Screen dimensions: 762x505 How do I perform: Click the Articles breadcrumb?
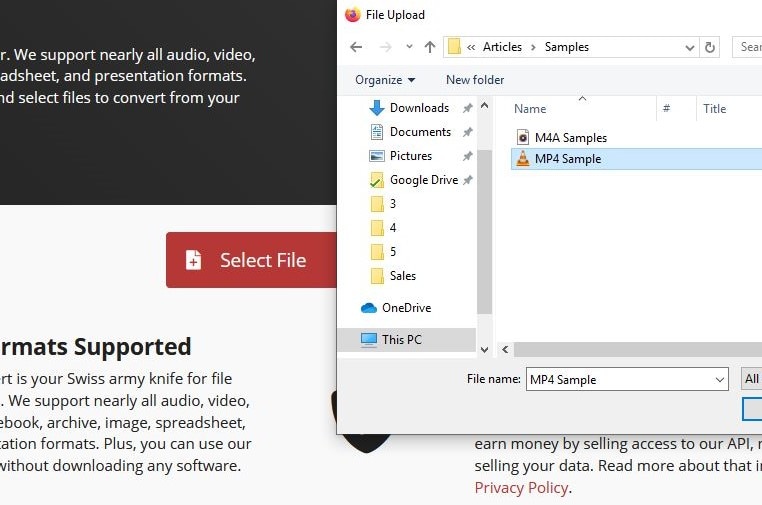tap(502, 47)
